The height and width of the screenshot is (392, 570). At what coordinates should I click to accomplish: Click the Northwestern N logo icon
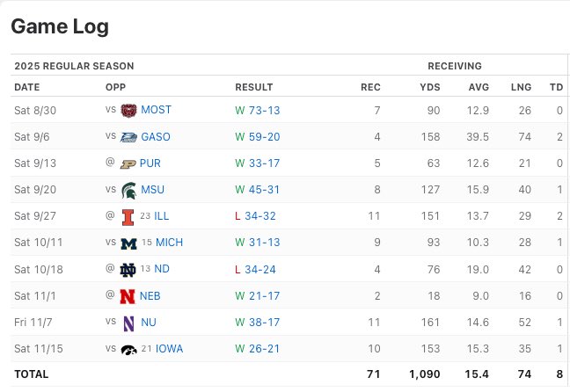128,323
